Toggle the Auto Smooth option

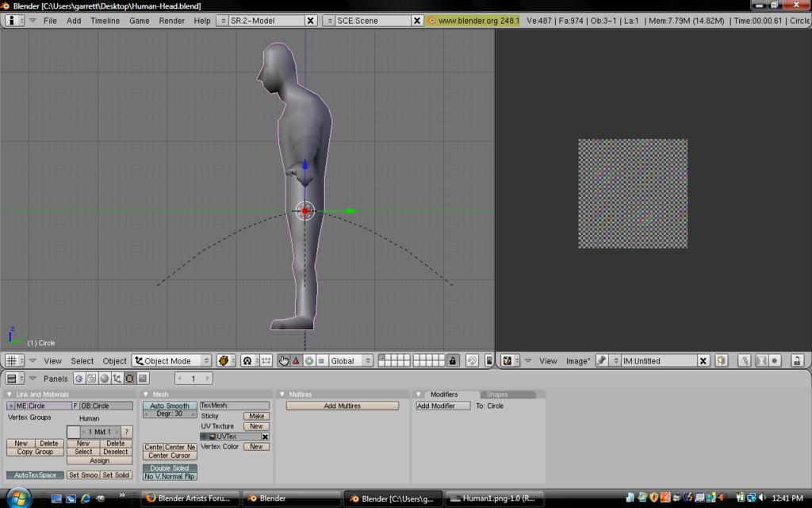tap(170, 406)
